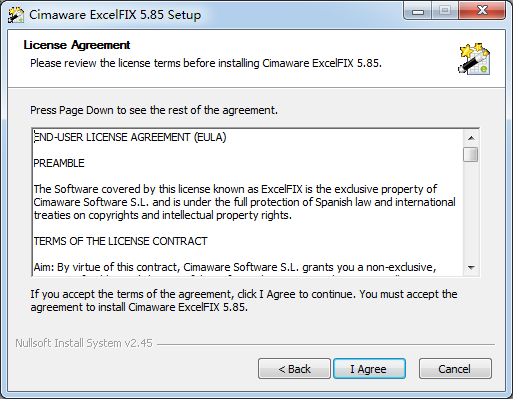Click the license box scroll up arrow
Image resolution: width=513 pixels, height=399 pixels.
tap(471, 138)
